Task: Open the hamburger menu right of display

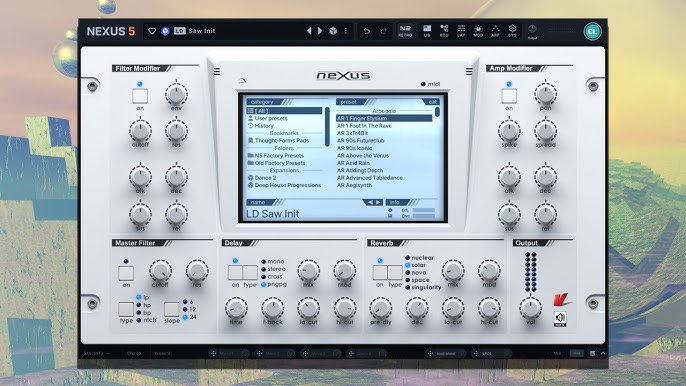Action: [x=469, y=71]
